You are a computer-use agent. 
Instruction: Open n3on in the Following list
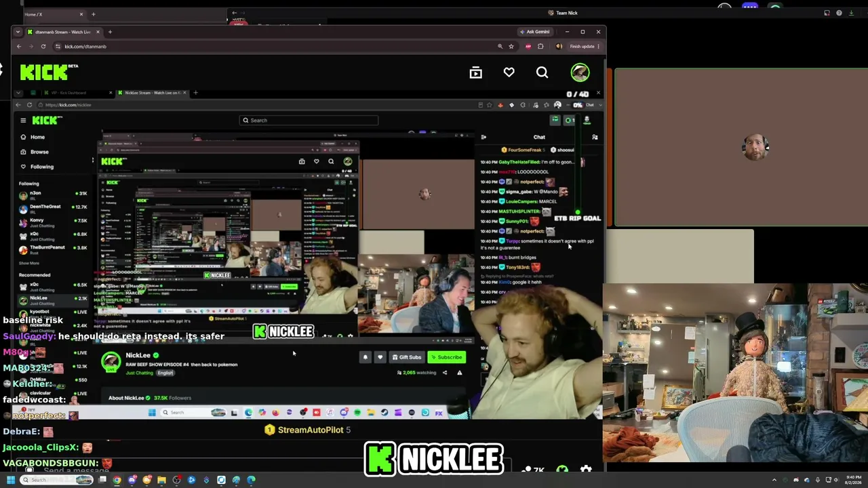tap(54, 195)
